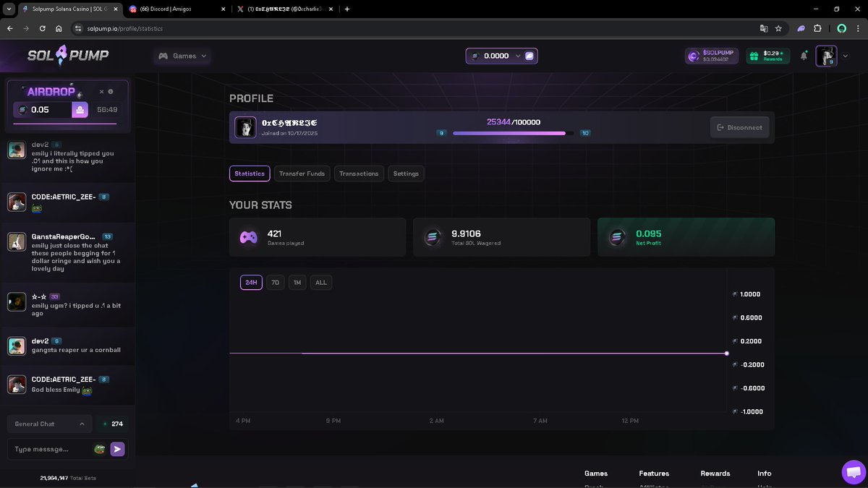Screen dimensions: 868x488
Task: Click the purple Airdrop claim button
Action: click(x=80, y=110)
